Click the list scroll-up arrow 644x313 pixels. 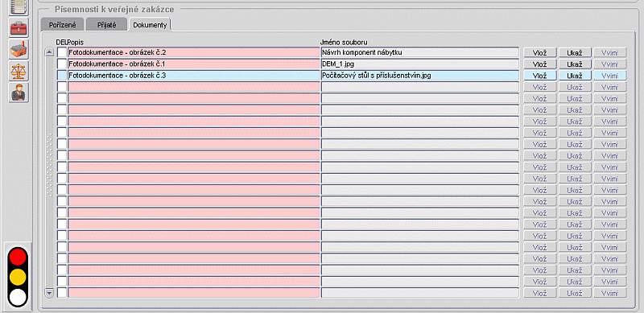pyautogui.click(x=50, y=52)
